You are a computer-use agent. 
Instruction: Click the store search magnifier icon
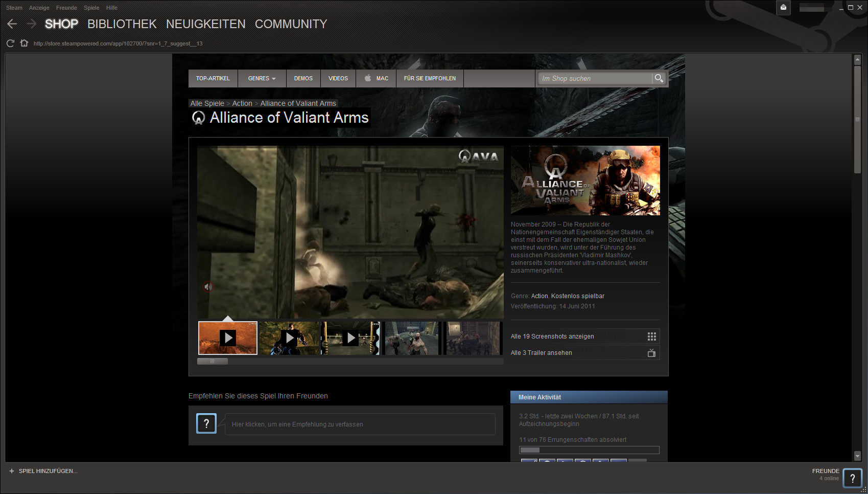[659, 78]
